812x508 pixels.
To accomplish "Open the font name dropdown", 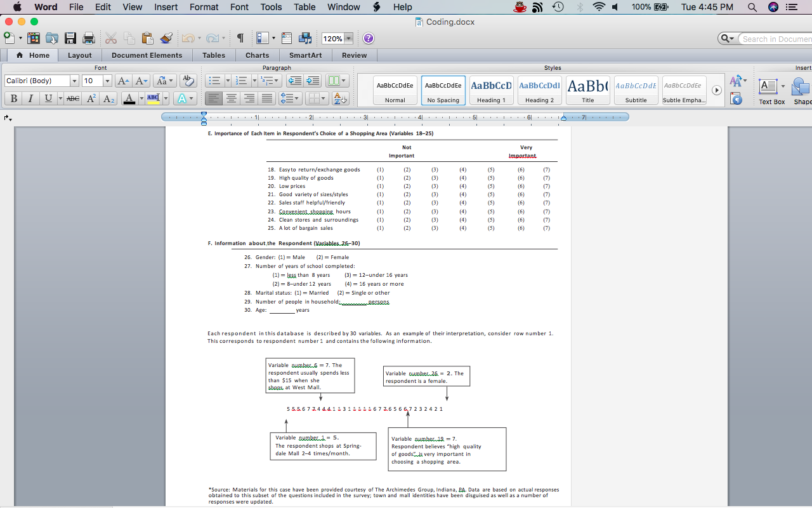I will point(74,81).
